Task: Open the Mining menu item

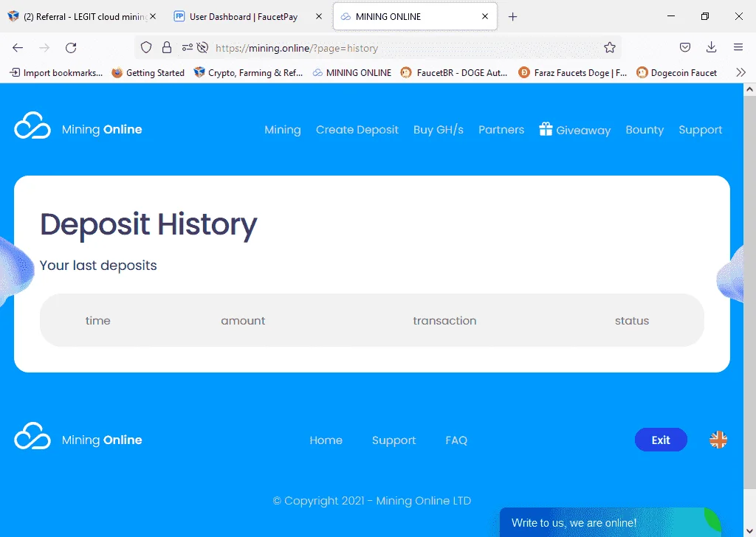Action: 283,130
